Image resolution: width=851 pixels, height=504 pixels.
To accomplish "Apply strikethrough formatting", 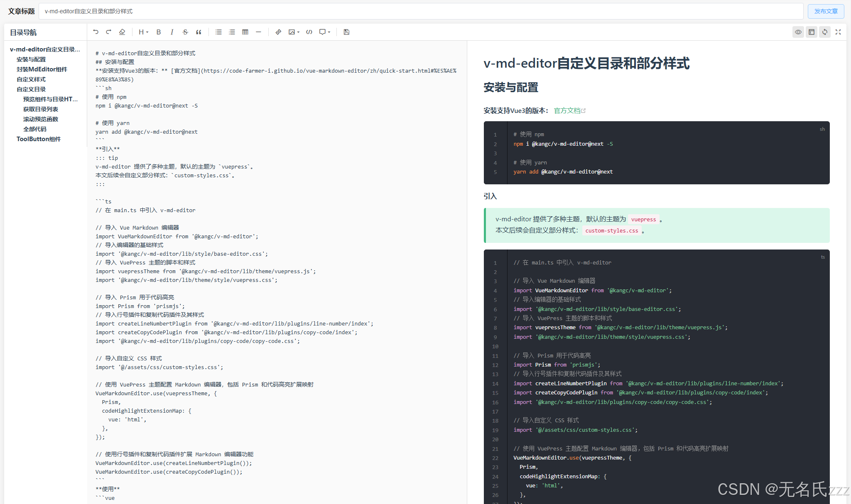I will (x=185, y=32).
